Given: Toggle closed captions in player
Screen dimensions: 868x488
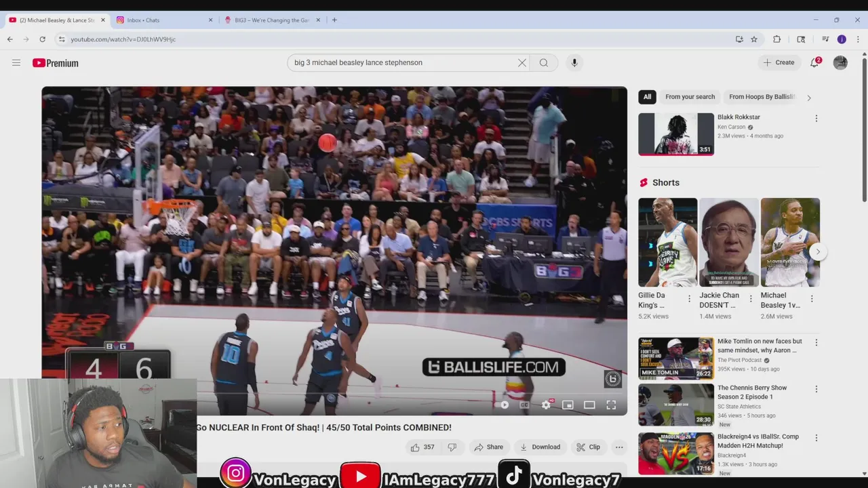Looking at the screenshot, I should pos(524,405).
